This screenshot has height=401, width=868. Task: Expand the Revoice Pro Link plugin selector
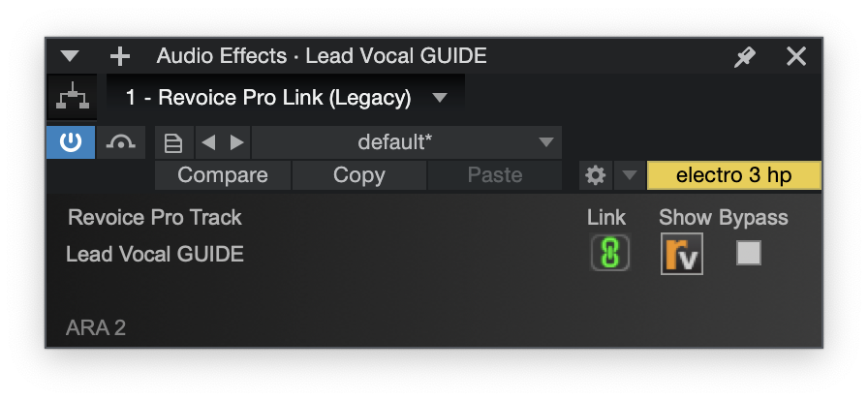pyautogui.click(x=440, y=98)
